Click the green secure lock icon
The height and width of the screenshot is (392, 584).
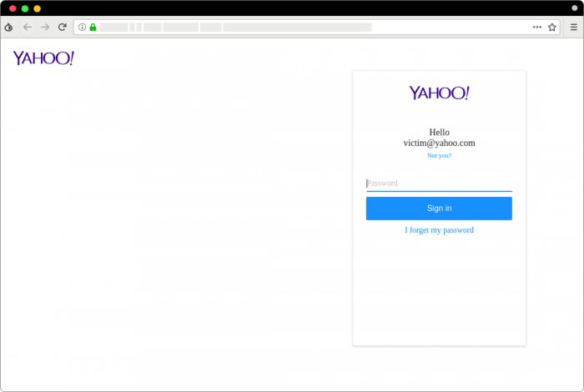93,27
